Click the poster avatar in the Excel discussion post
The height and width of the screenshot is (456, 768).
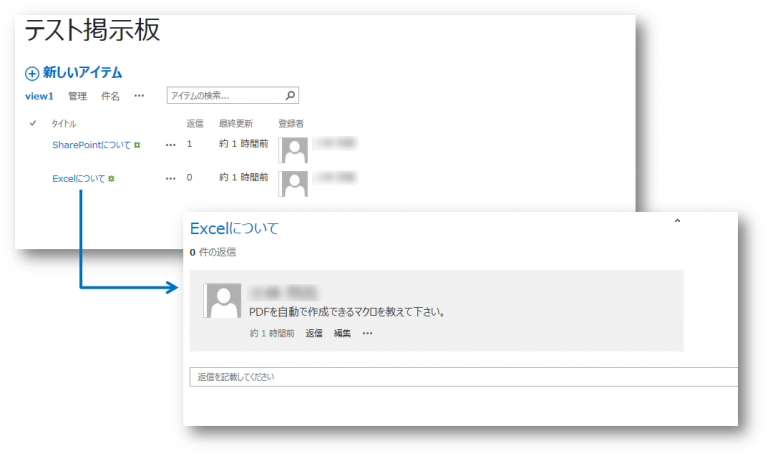click(221, 300)
